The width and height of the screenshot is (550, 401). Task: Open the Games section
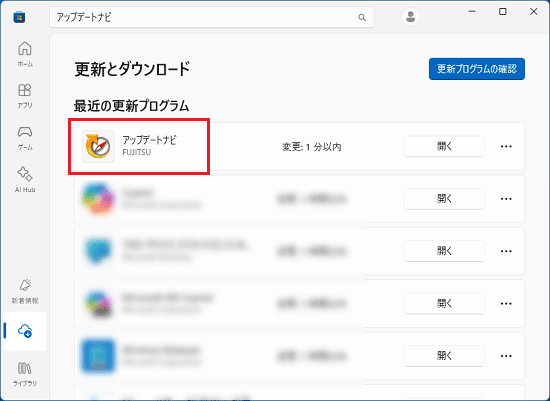(25, 138)
